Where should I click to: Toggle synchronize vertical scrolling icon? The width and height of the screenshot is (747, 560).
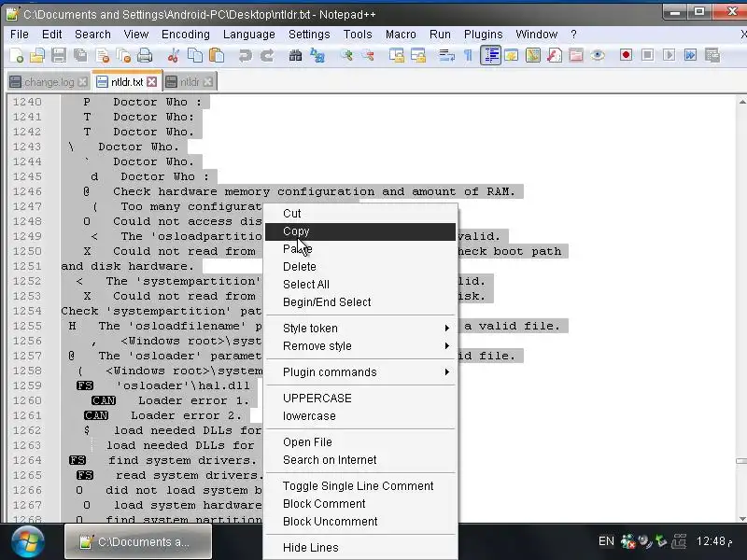pos(396,56)
